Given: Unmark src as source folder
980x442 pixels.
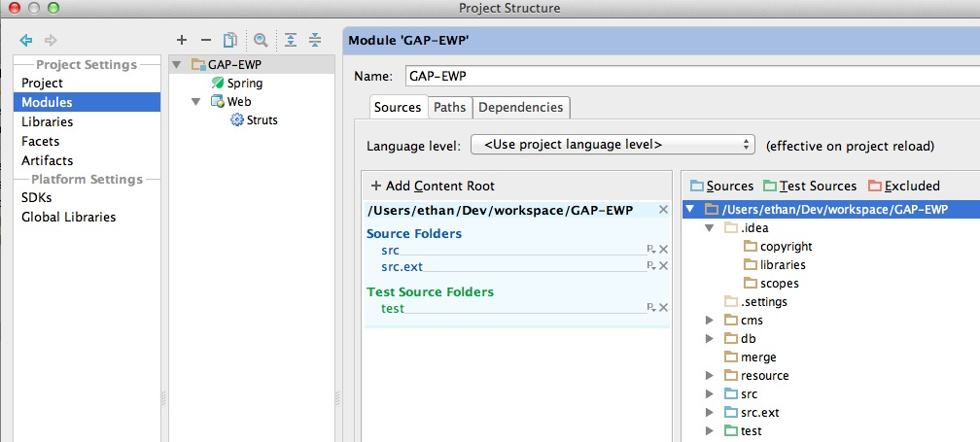Looking at the screenshot, I should click(x=664, y=249).
